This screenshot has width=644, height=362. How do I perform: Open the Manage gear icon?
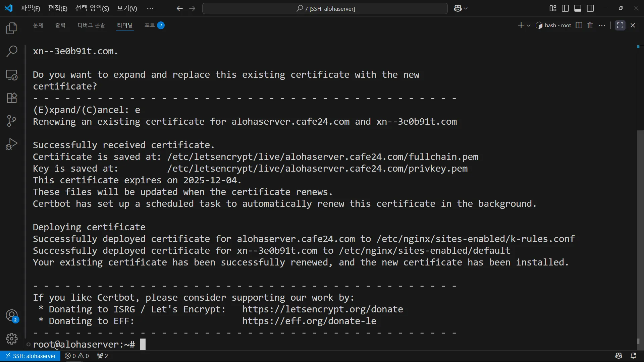pyautogui.click(x=12, y=339)
